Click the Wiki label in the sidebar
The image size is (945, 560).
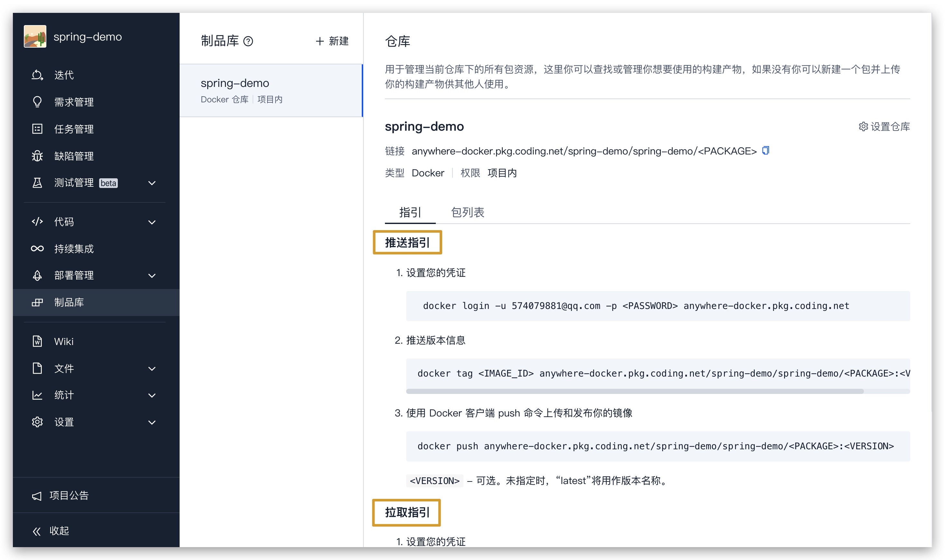(x=64, y=341)
